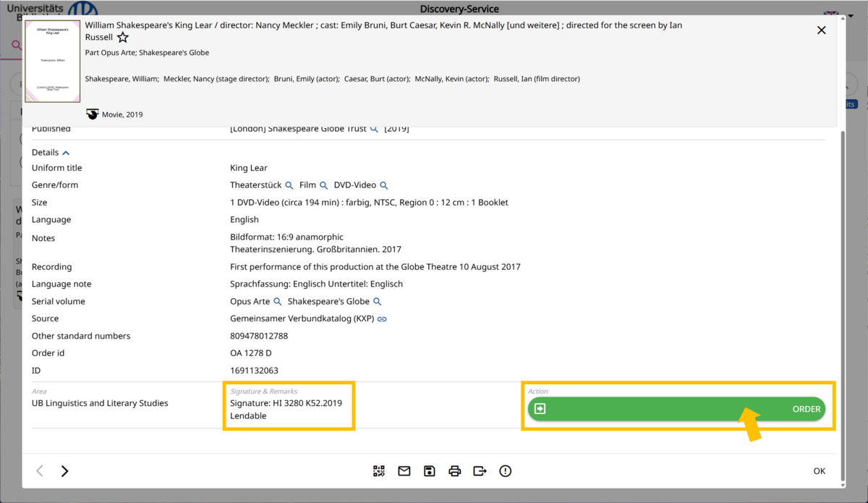This screenshot has height=503, width=868.
Task: Search genre Theaterstück magnifier icon
Action: 289,185
